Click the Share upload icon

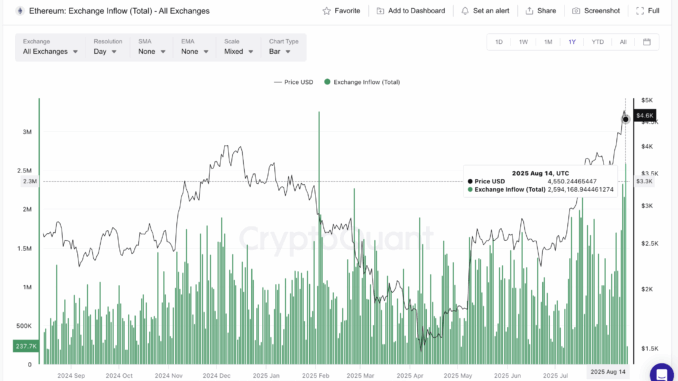coord(529,11)
